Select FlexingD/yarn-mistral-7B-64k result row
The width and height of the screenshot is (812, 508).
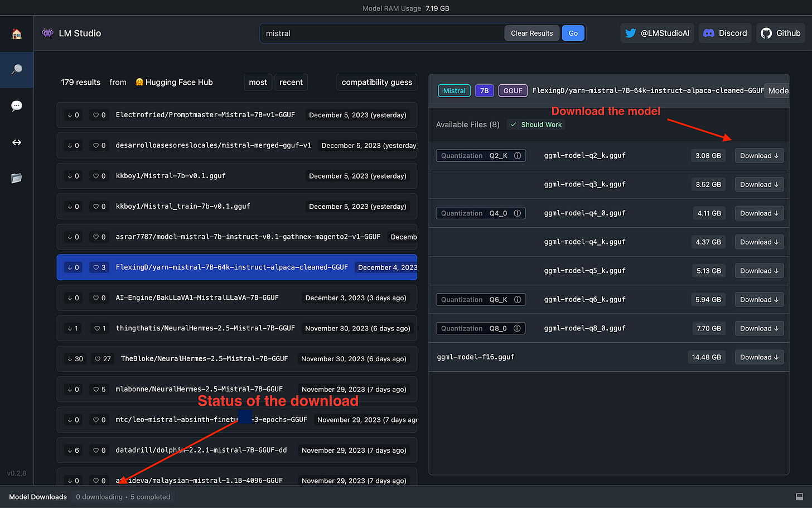click(x=237, y=267)
